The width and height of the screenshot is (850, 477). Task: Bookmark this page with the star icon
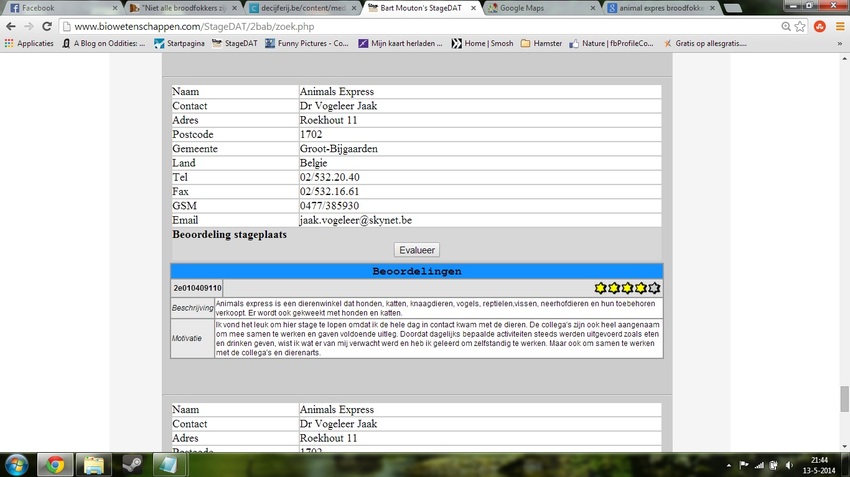point(800,26)
